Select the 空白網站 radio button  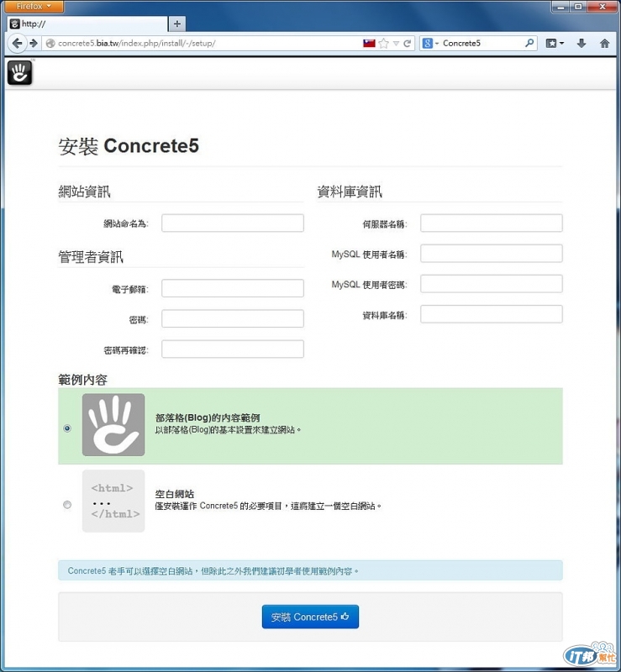pyautogui.click(x=67, y=505)
